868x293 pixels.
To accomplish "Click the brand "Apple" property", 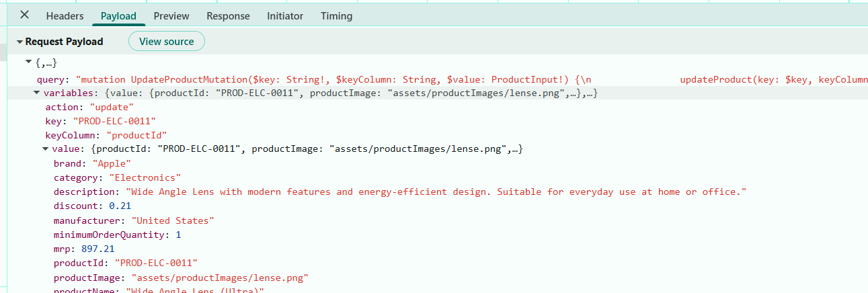I will (92, 163).
